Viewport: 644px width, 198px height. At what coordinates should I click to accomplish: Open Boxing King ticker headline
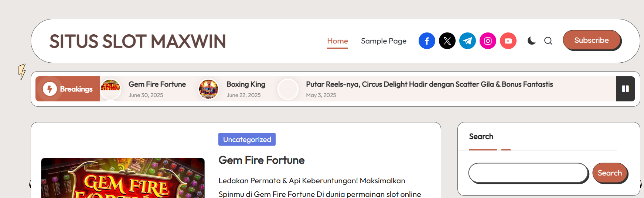pos(246,84)
